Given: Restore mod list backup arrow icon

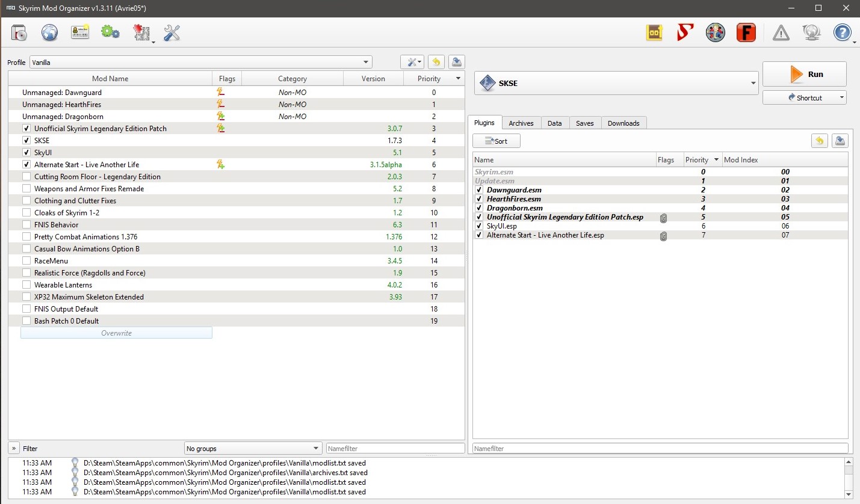Looking at the screenshot, I should 436,62.
